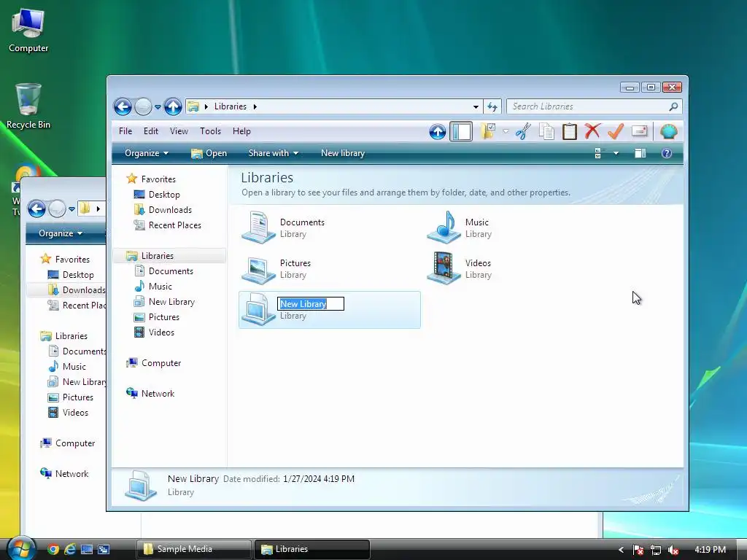Viewport: 747px width, 560px height.
Task: Click the orange checkmark Properties icon
Action: pyautogui.click(x=616, y=131)
